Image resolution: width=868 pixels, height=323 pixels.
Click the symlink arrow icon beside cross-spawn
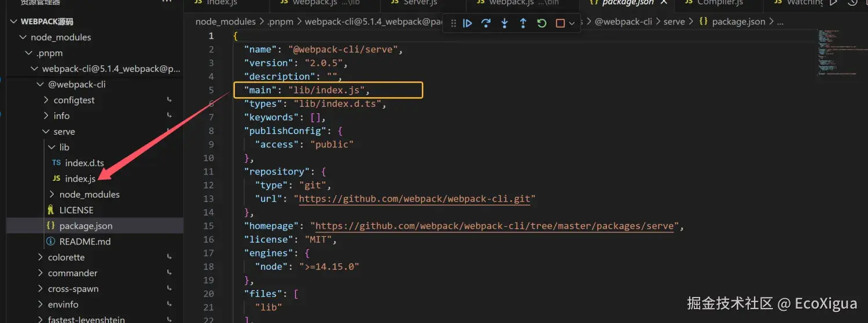170,288
